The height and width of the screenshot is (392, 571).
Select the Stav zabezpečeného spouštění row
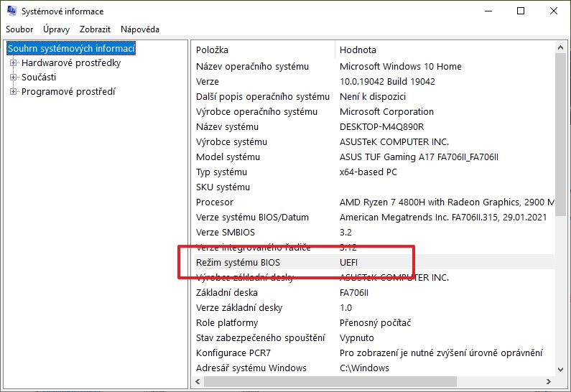tap(259, 338)
